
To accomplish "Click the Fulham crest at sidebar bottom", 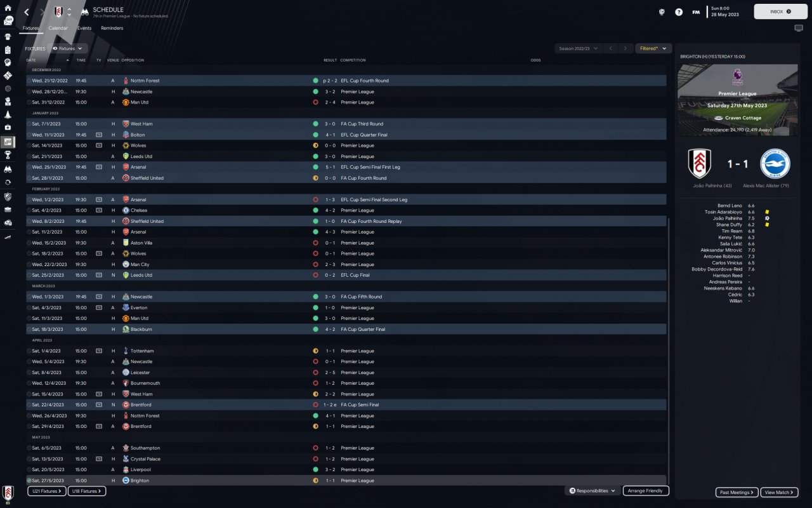I will click(8, 493).
